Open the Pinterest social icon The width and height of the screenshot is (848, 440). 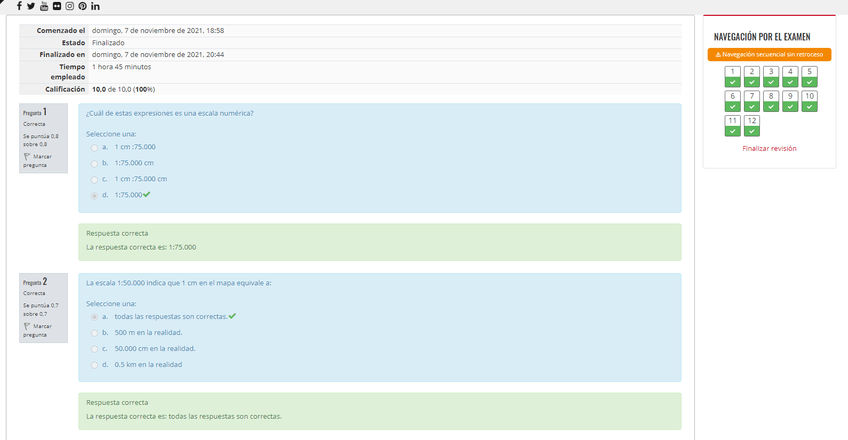(82, 6)
